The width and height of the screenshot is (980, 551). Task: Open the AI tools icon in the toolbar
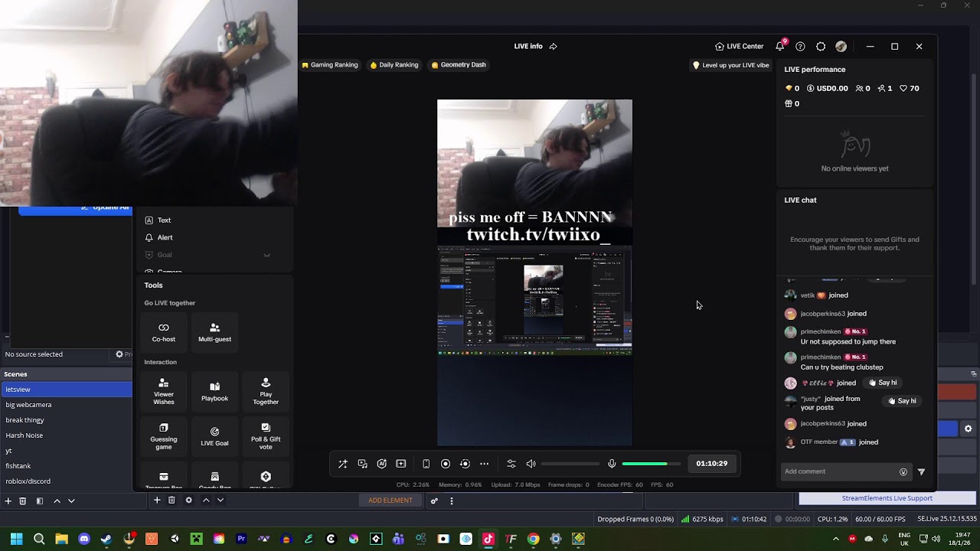point(381,464)
